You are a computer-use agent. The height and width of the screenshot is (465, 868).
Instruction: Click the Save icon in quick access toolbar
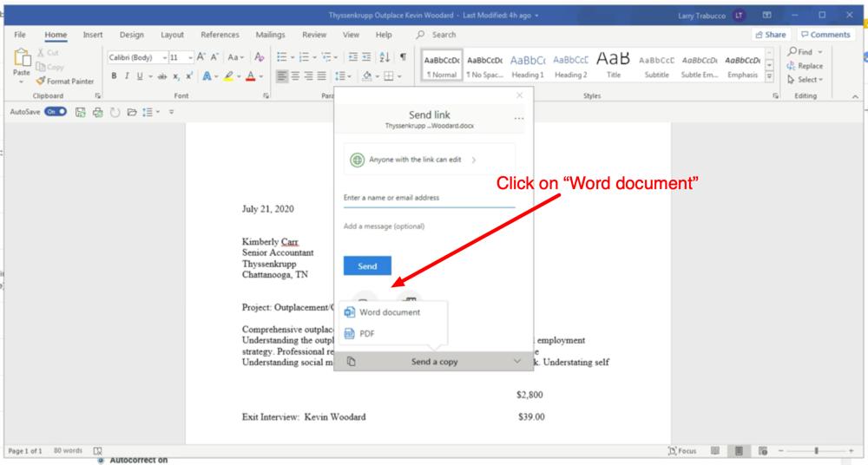click(81, 113)
